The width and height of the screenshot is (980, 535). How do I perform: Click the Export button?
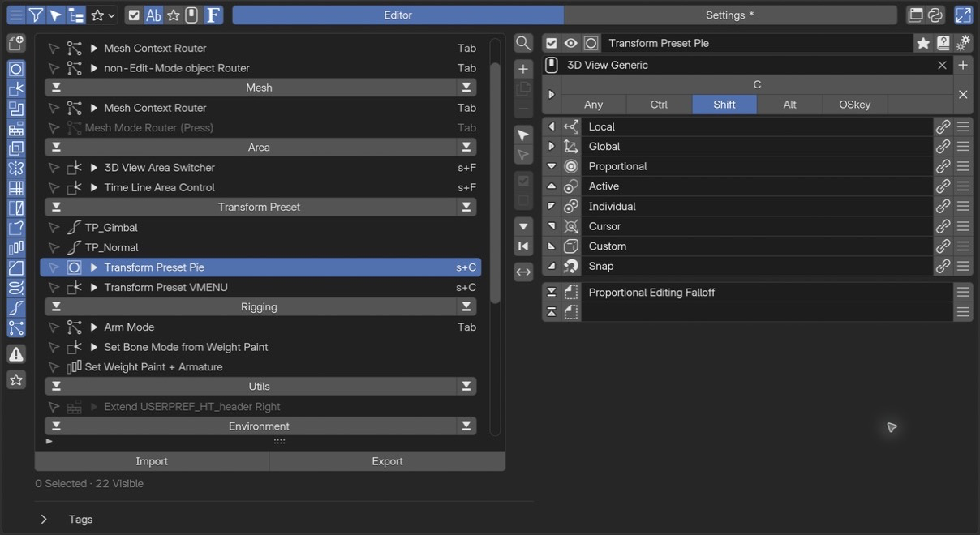tap(387, 461)
